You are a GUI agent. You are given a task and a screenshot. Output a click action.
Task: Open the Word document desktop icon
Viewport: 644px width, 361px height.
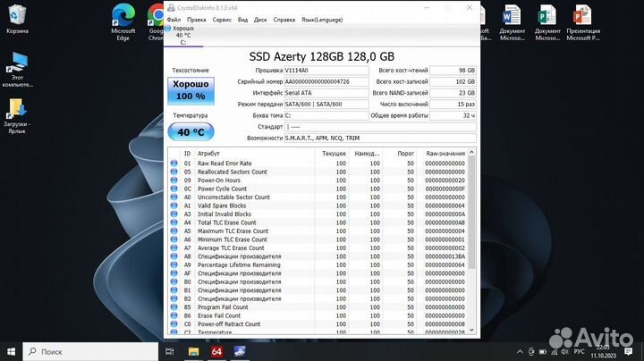[513, 22]
